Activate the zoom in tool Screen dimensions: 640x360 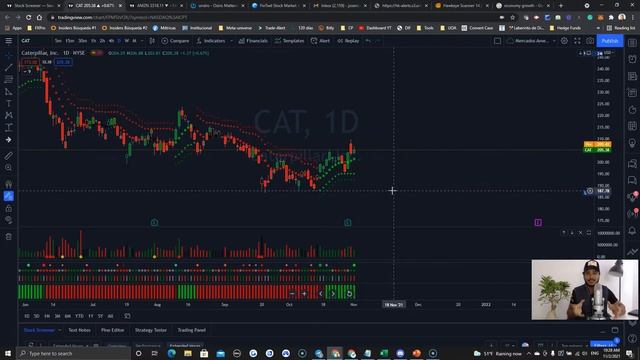pos(9,167)
